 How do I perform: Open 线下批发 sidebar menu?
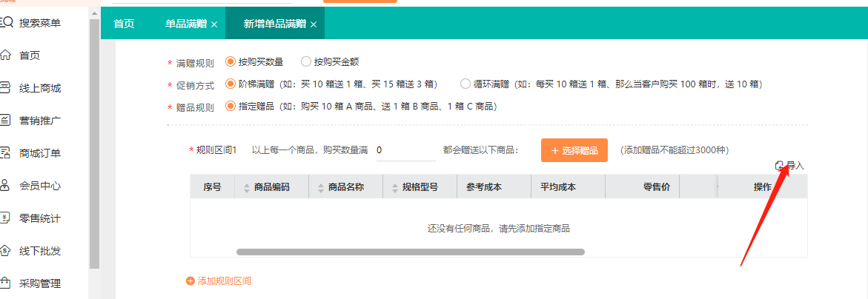[40, 251]
